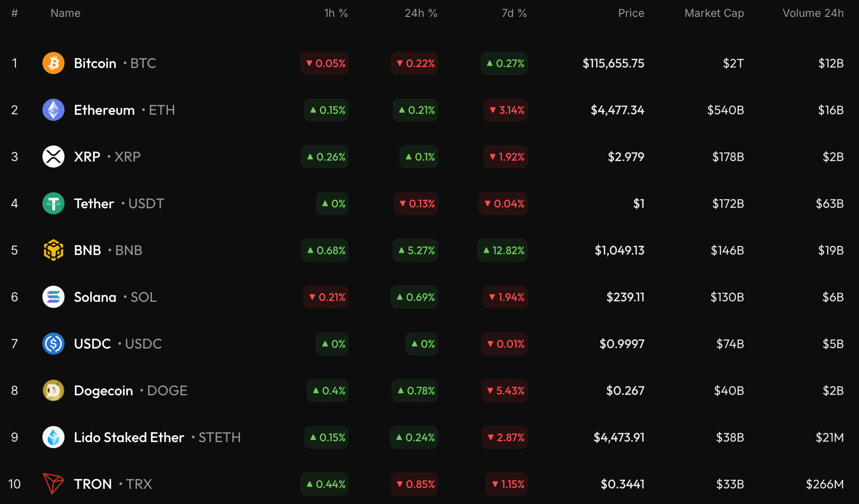Click the Dogecoin dog logo icon
The image size is (859, 504).
53,391
